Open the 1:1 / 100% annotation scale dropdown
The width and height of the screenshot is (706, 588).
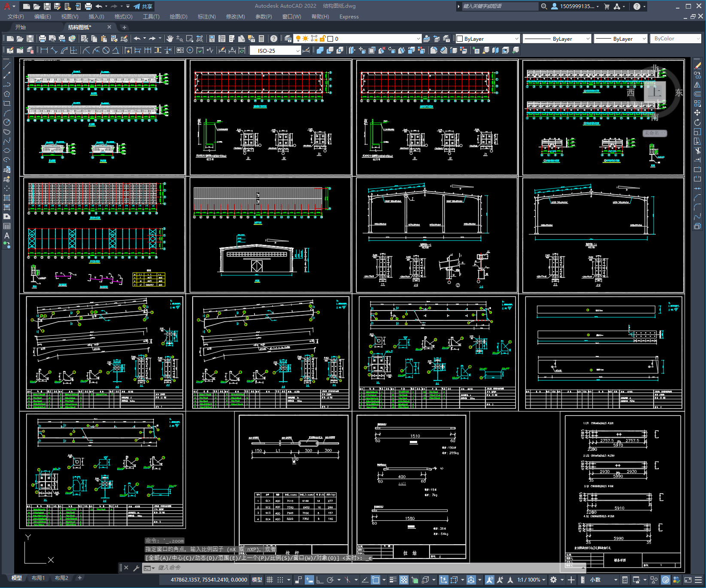[x=531, y=579]
